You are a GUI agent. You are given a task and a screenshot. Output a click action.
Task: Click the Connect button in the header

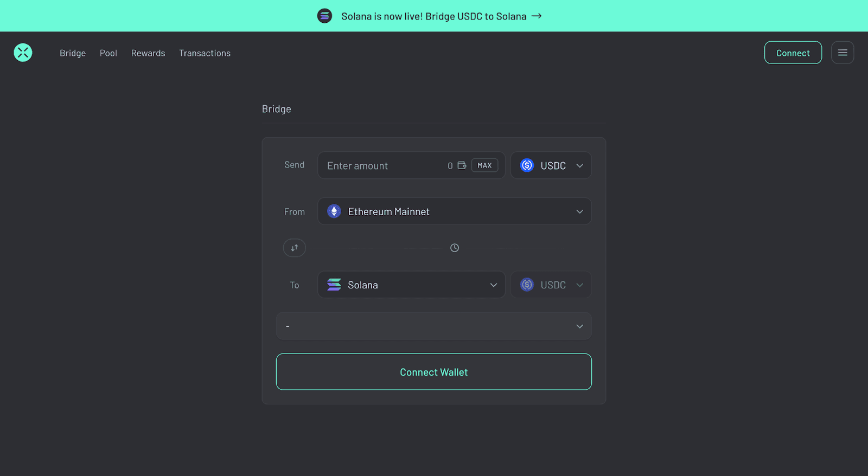tap(793, 53)
